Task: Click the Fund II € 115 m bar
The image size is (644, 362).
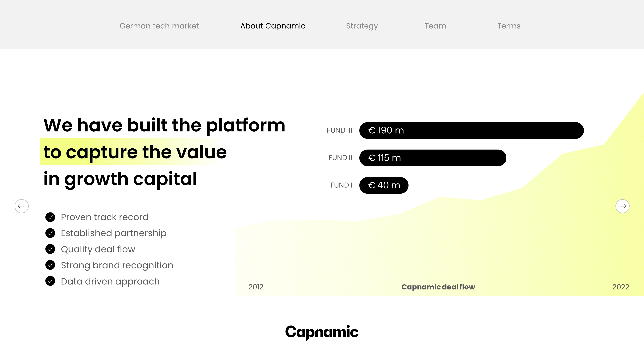Action: coord(433,158)
